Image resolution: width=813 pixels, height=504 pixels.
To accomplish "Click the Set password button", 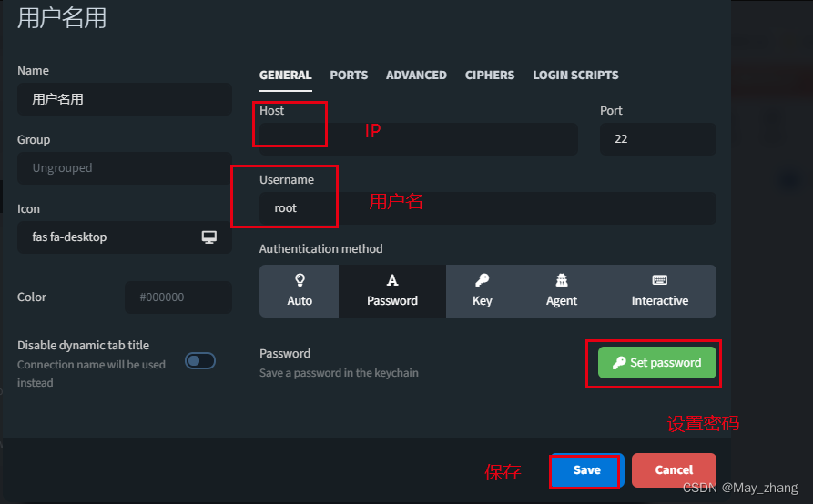I will click(657, 363).
